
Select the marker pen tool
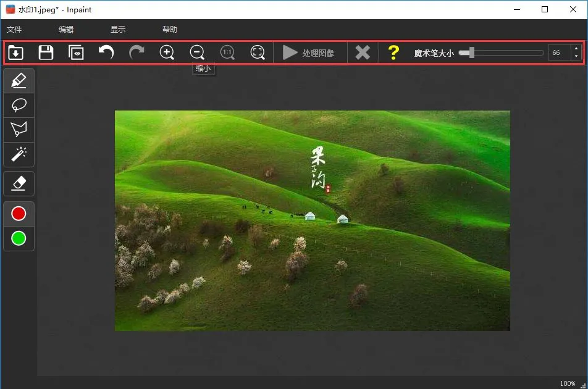point(19,80)
